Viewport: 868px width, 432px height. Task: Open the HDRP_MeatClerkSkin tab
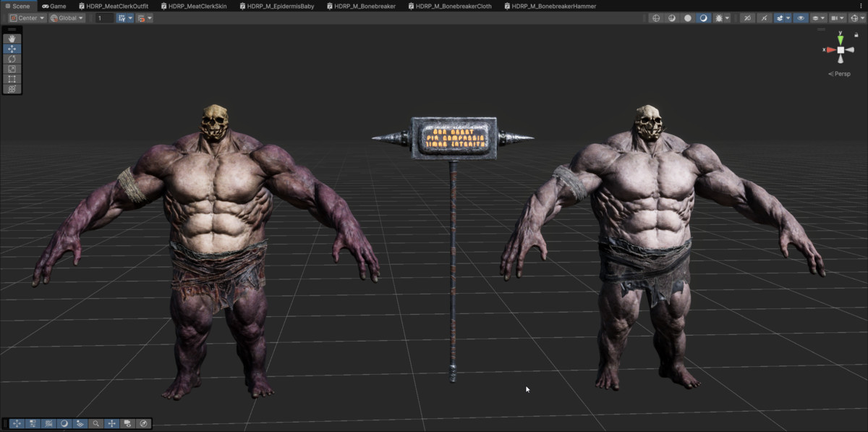(x=194, y=6)
